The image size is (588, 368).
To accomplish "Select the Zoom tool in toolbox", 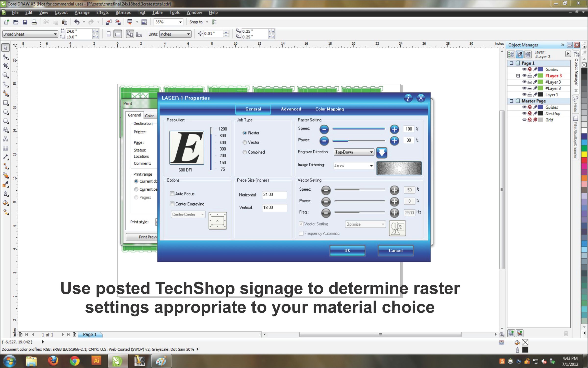I will pos(5,75).
